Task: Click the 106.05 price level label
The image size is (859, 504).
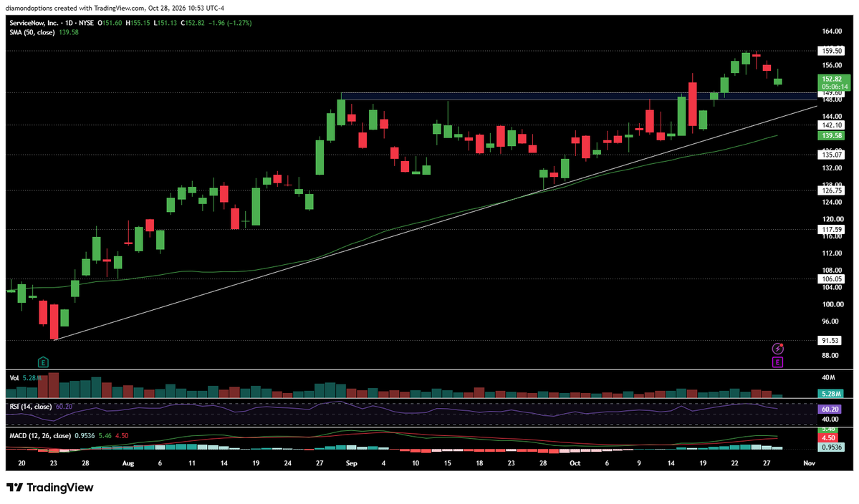Action: [x=830, y=279]
